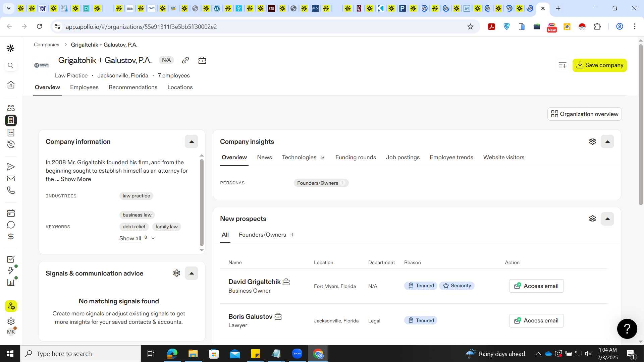Image resolution: width=644 pixels, height=362 pixels.
Task: Open Sequences paper-plane icon in sidebar
Action: [11, 167]
